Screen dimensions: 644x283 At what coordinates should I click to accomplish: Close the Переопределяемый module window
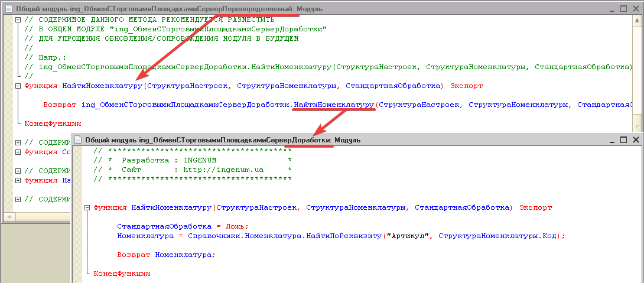636,9
